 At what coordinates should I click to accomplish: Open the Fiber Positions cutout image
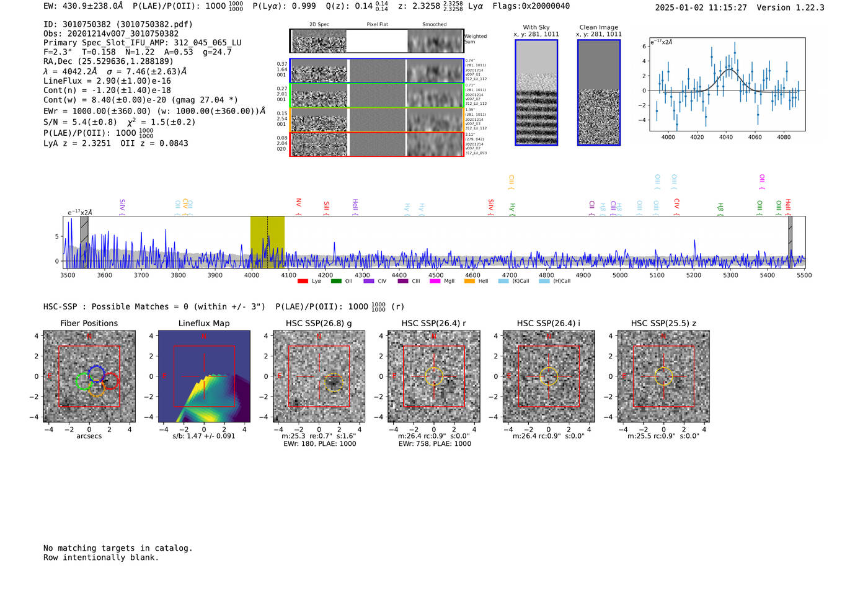(89, 376)
